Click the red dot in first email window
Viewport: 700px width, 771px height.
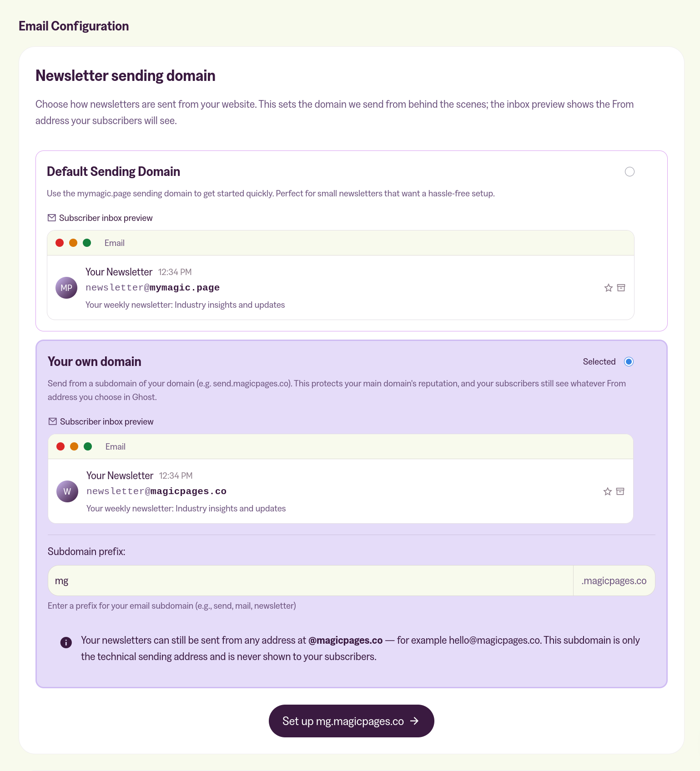click(x=60, y=243)
